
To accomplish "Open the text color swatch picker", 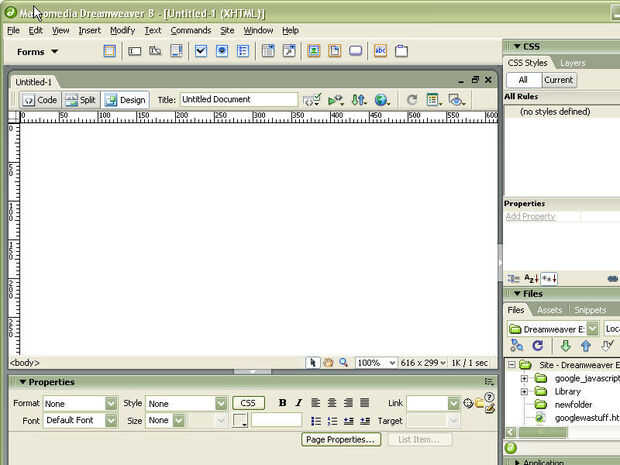I will [240, 420].
